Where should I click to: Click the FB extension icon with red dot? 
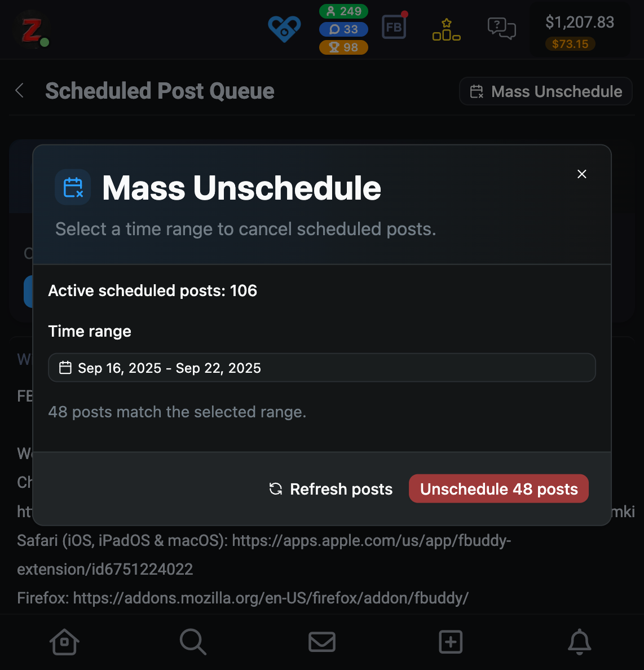point(394,26)
